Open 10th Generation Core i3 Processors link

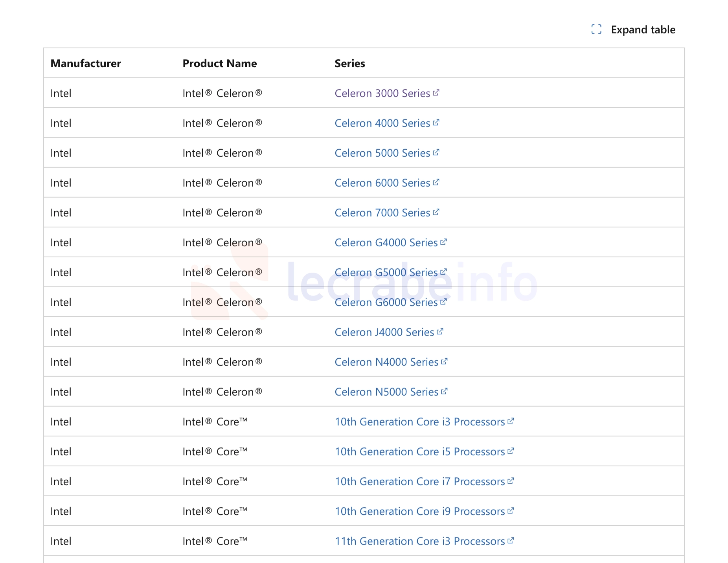(419, 422)
